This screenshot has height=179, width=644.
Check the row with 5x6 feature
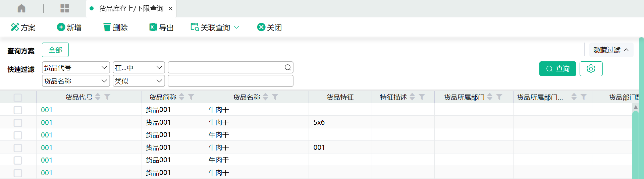(18, 123)
